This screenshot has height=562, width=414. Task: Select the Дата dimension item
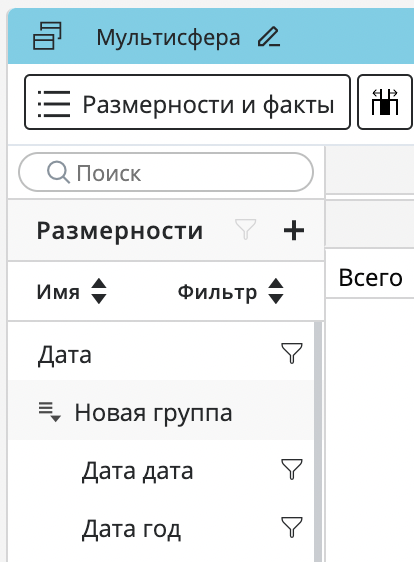click(65, 355)
